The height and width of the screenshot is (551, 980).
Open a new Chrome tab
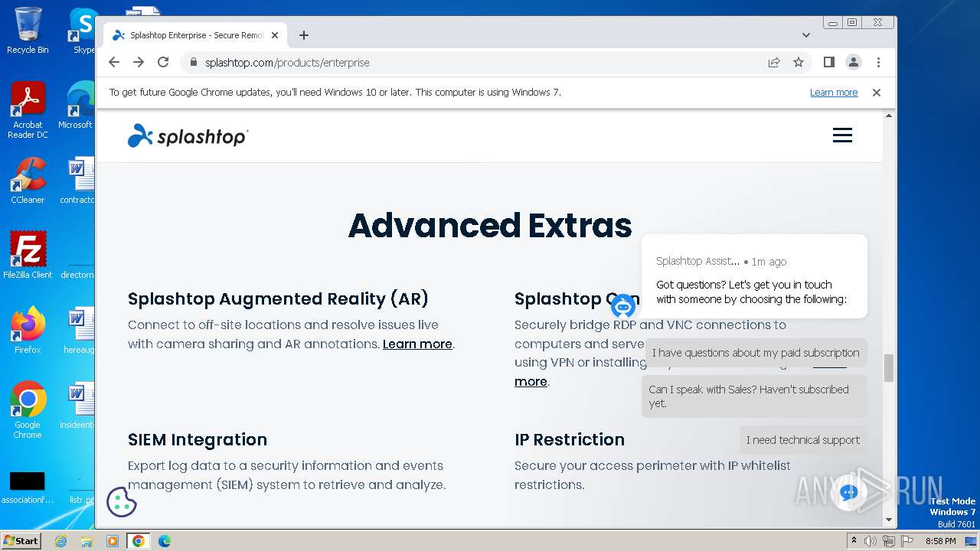pyautogui.click(x=304, y=35)
